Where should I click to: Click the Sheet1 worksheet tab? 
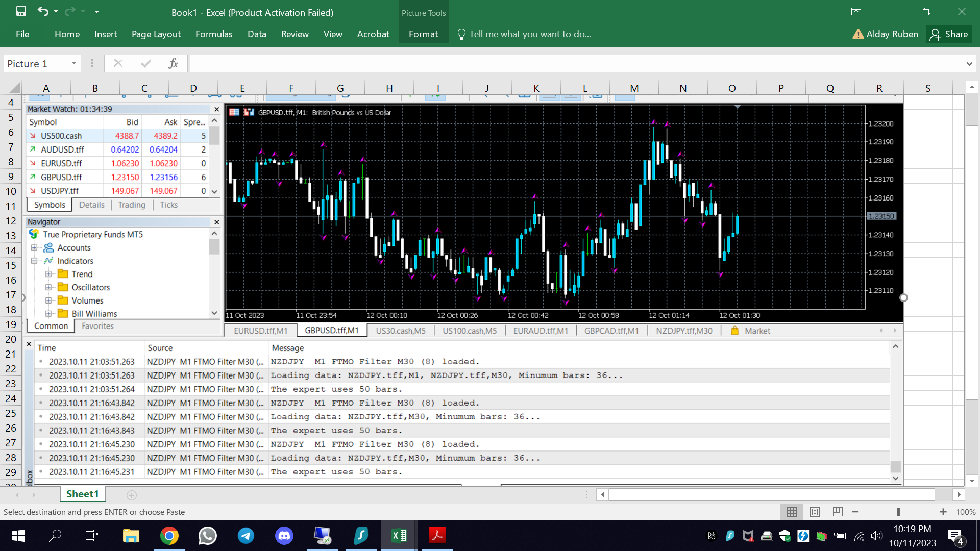[x=82, y=494]
